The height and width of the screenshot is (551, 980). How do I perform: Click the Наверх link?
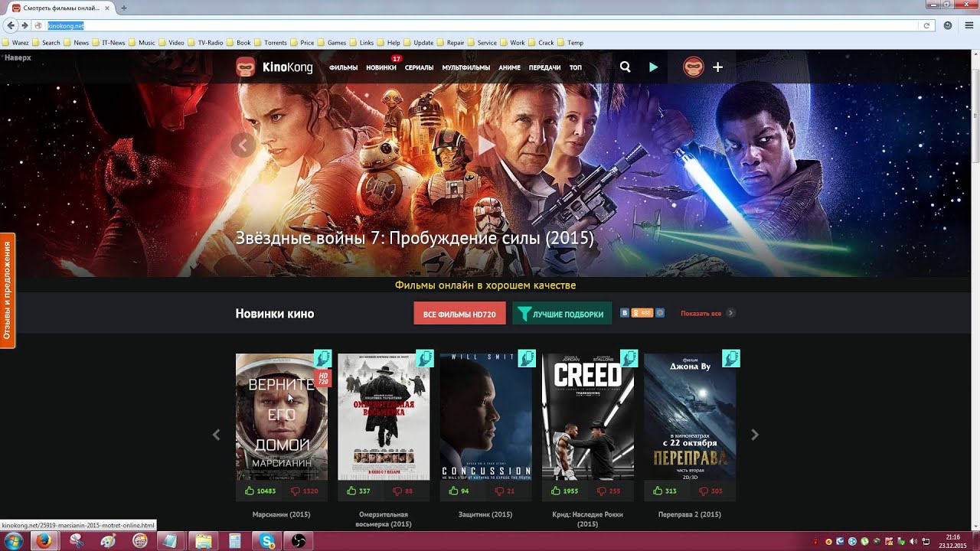pyautogui.click(x=18, y=57)
